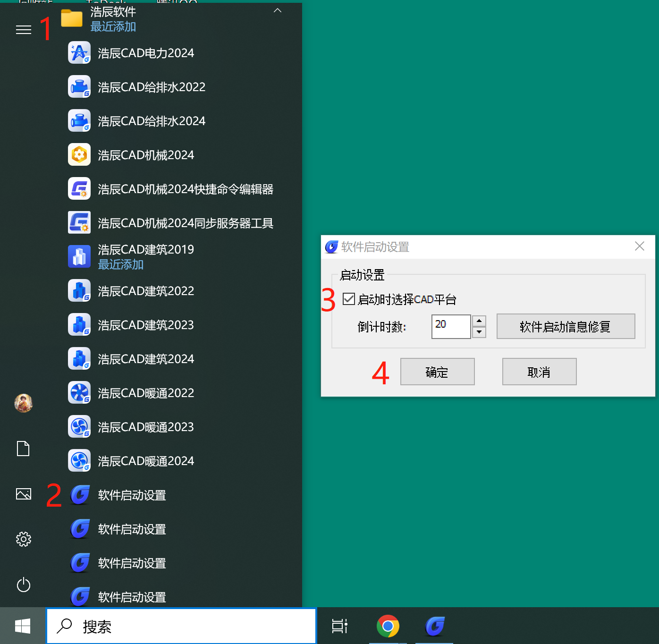
Task: Select the 浩辰CAD建筑2023 label
Action: pos(146,325)
